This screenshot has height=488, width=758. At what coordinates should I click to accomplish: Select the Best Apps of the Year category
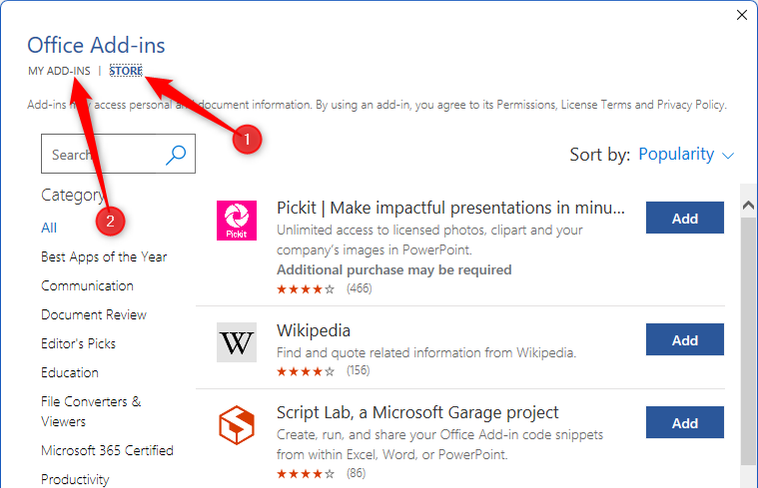104,257
